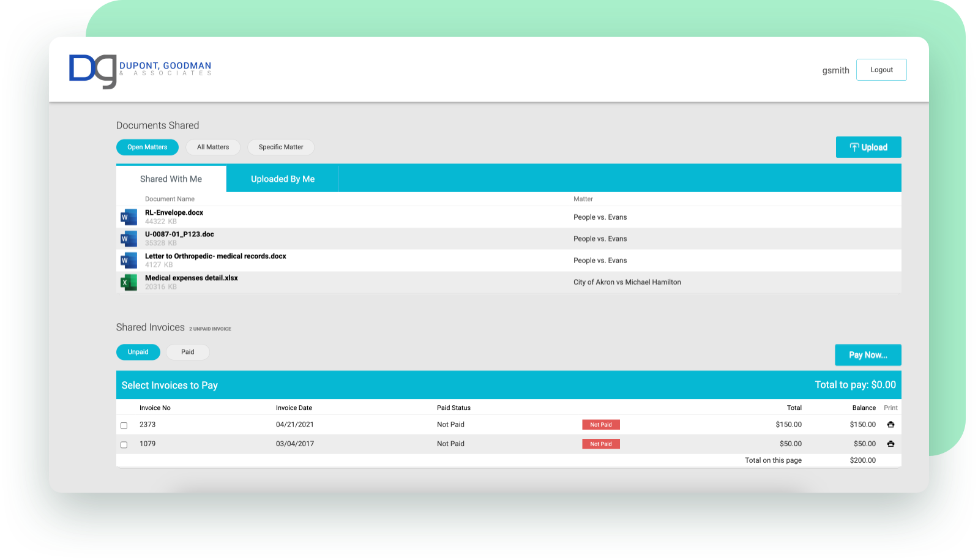The width and height of the screenshot is (978, 560).
Task: Print invoice 2373 with the printer icon
Action: (x=890, y=425)
